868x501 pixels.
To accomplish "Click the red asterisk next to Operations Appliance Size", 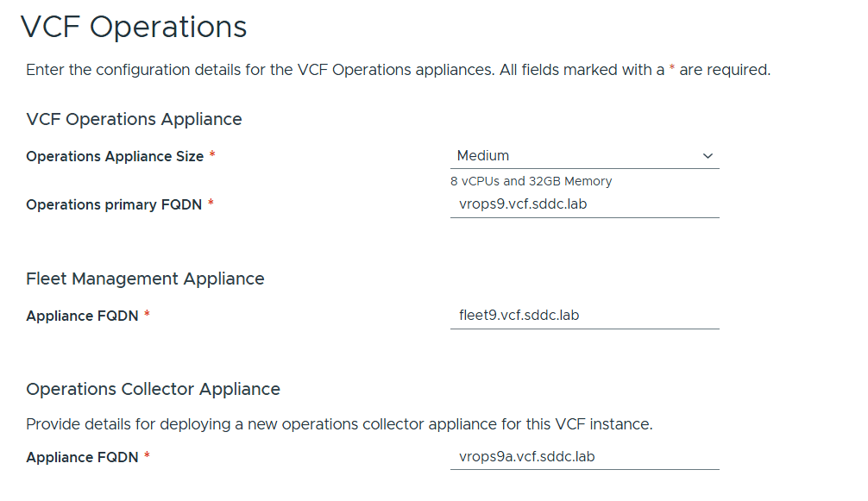I will (x=212, y=155).
